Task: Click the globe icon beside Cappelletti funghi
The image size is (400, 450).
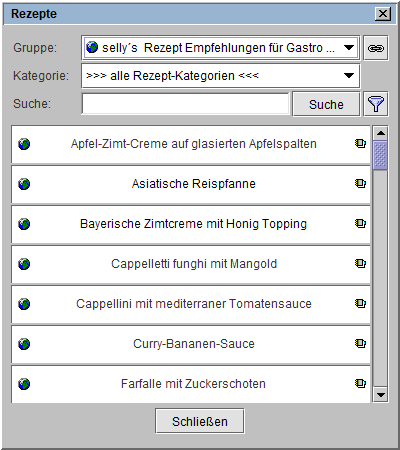Action: [24, 264]
